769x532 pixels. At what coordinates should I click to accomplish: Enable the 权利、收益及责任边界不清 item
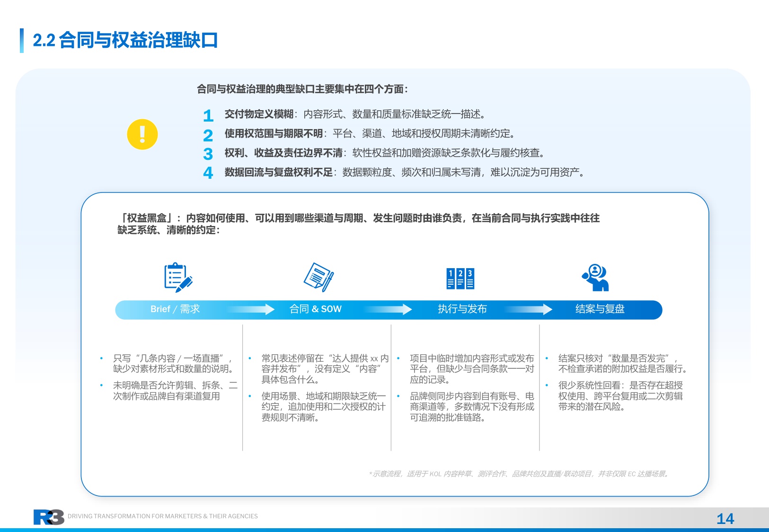coord(383,153)
